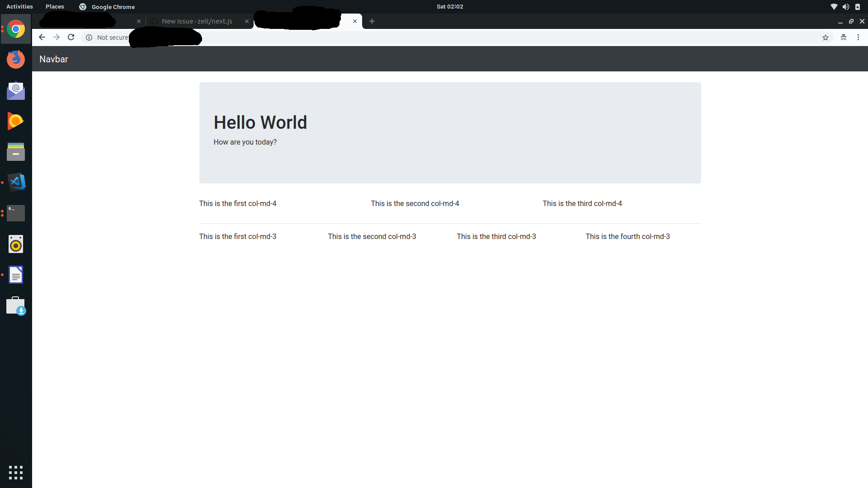This screenshot has height=488, width=868.
Task: Click the Navbar brand link
Action: click(54, 59)
